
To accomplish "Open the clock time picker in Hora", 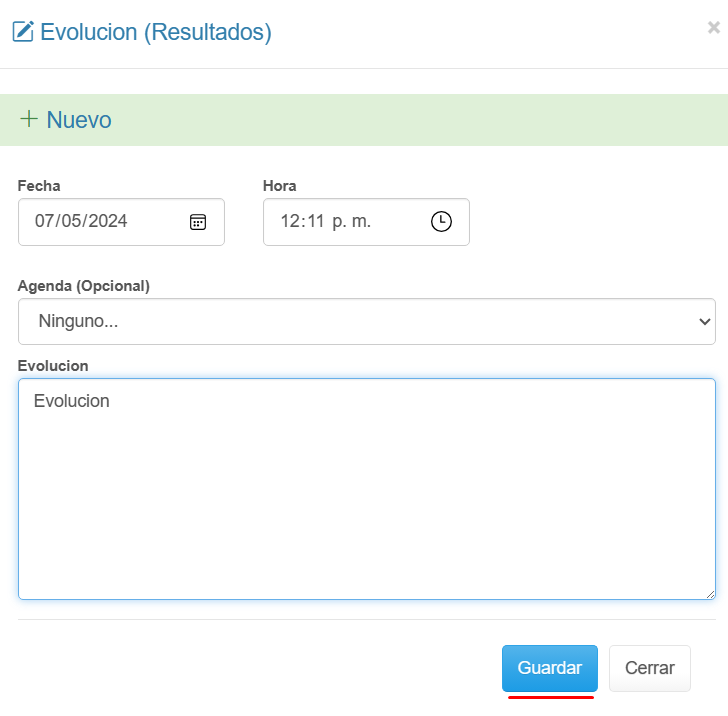I will click(441, 222).
